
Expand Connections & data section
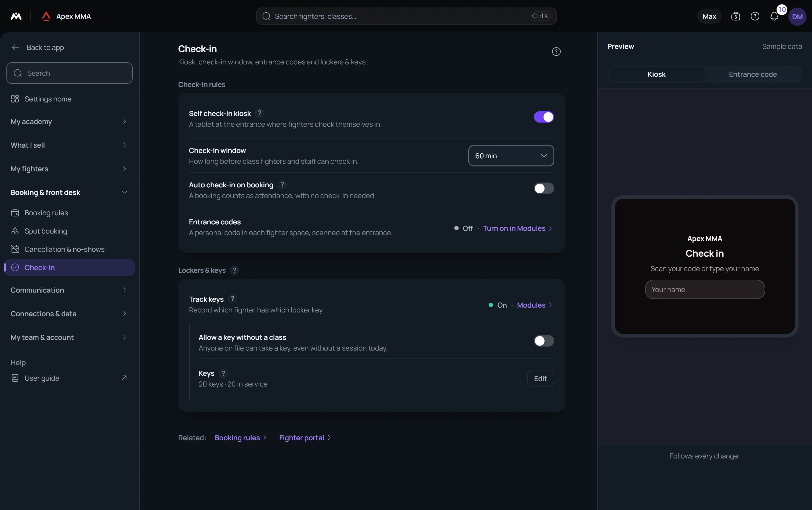tap(70, 314)
